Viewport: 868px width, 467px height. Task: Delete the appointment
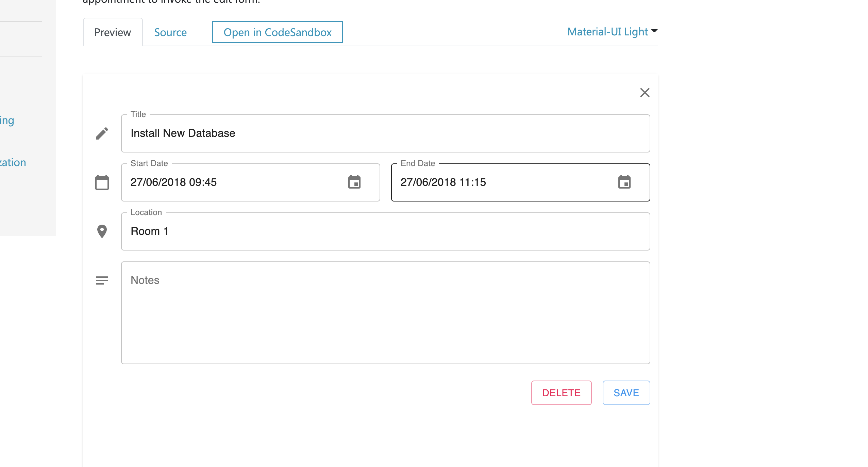point(561,392)
